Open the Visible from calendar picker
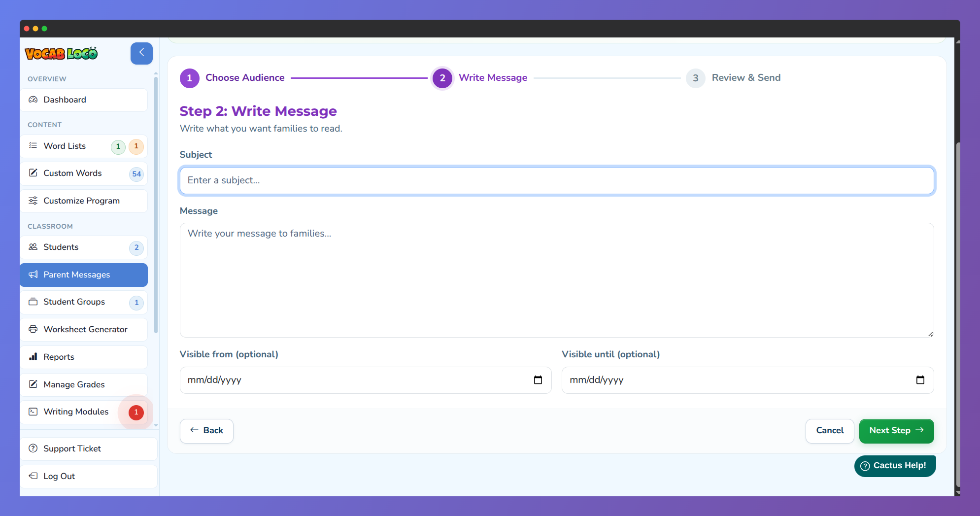The height and width of the screenshot is (516, 980). pyautogui.click(x=538, y=380)
